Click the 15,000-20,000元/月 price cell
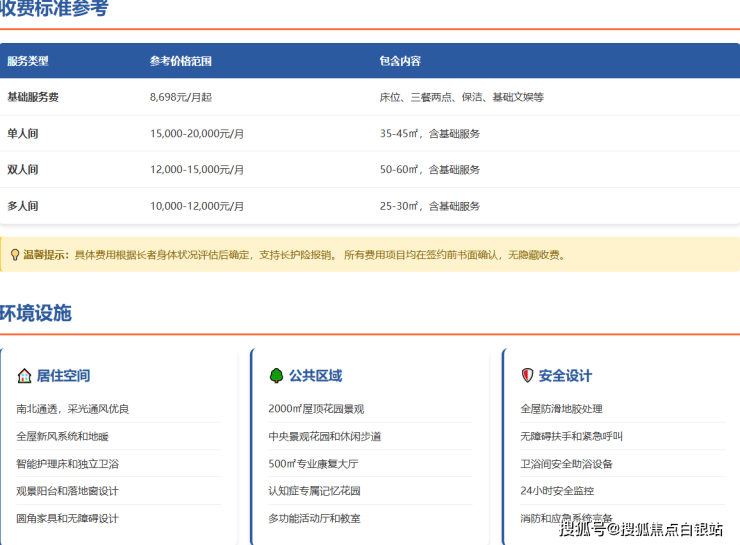740x545 pixels. pos(197,134)
